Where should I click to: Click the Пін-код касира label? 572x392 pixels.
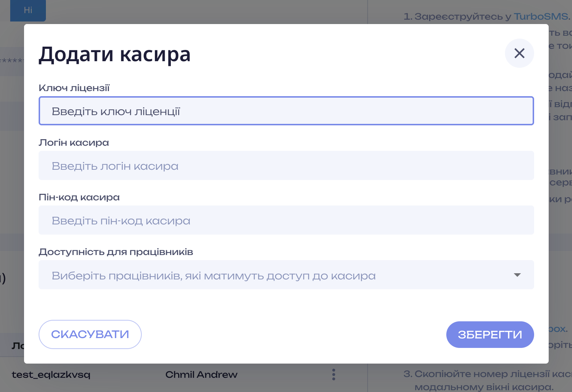coord(79,197)
